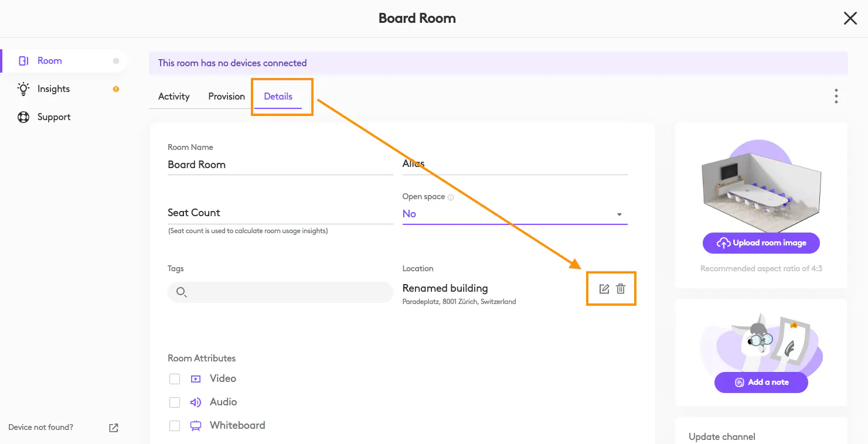This screenshot has height=444, width=868.
Task: Open Insights from the sidebar
Action: [53, 89]
